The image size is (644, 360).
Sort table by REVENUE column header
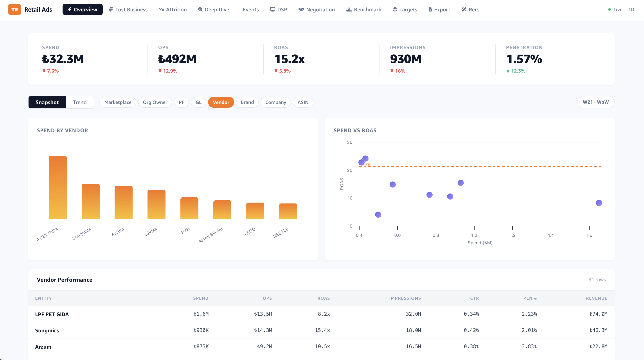click(x=597, y=298)
